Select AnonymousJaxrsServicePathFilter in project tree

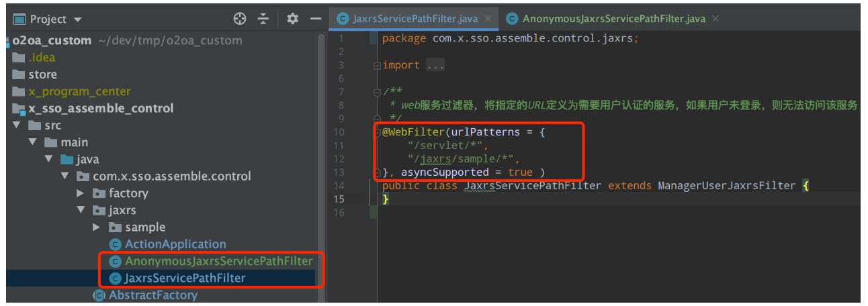click(x=218, y=261)
